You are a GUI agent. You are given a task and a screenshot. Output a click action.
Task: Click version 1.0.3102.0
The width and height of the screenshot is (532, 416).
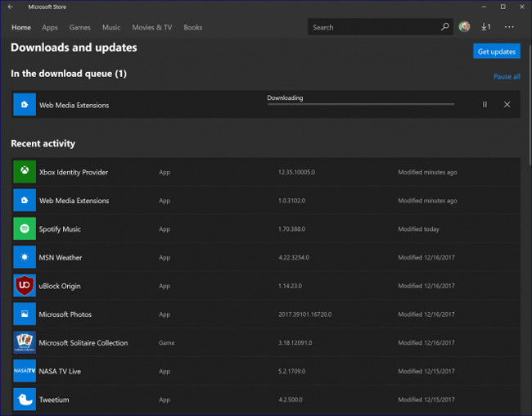(292, 201)
